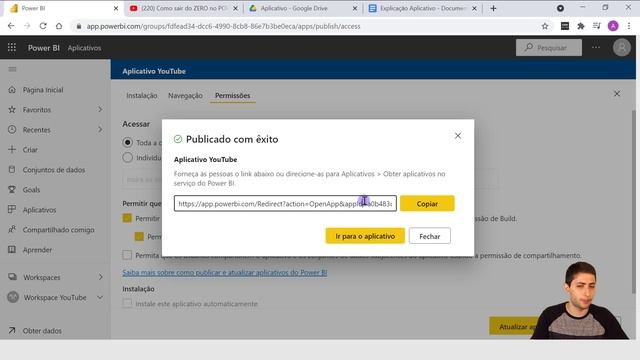Click the page vertical scrollbar
This screenshot has height=360, width=640.
tap(634, 202)
